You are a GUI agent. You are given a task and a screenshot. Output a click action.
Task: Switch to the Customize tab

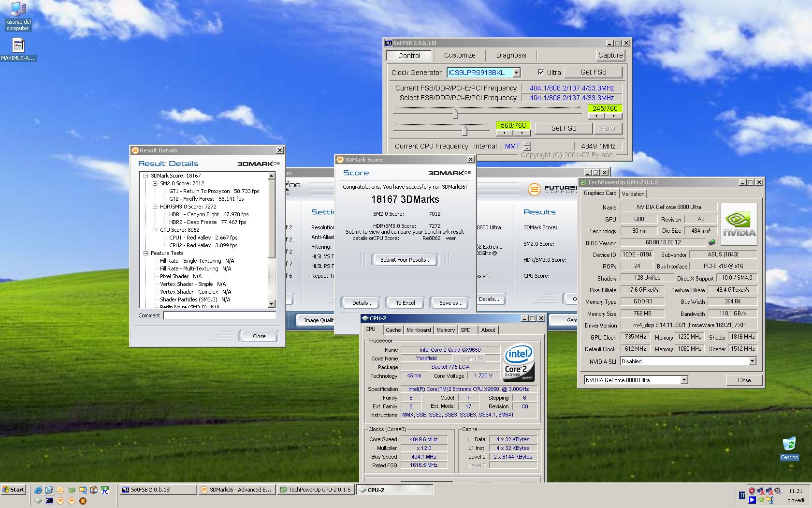[x=460, y=55]
